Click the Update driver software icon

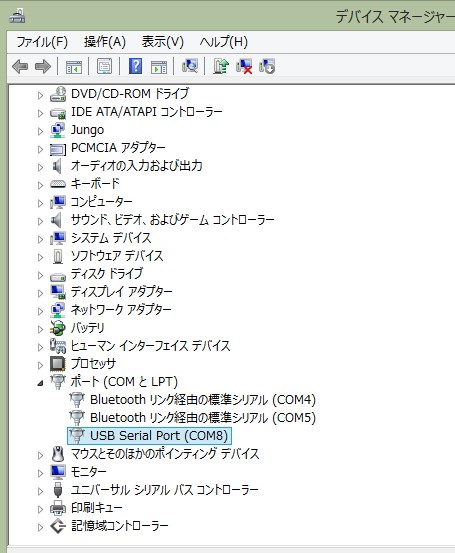(221, 66)
